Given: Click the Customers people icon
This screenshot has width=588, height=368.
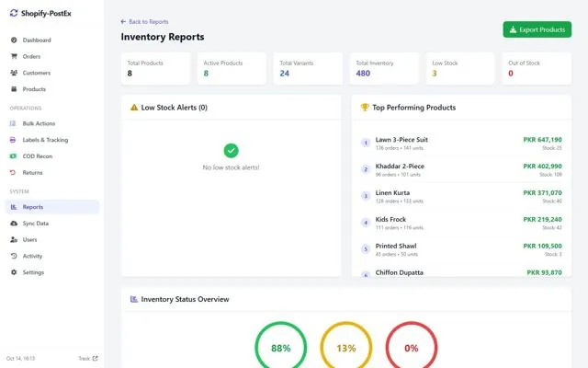Looking at the screenshot, I should coord(14,73).
